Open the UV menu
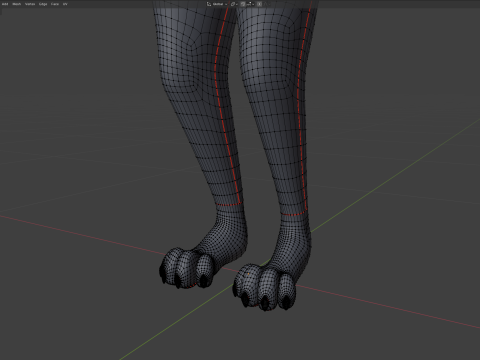 coord(65,4)
